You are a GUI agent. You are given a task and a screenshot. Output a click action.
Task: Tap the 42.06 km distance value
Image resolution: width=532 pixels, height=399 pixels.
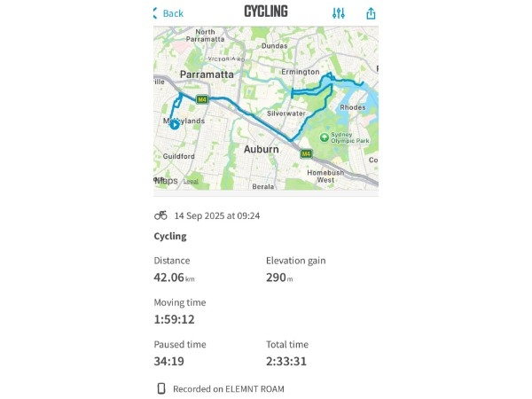(x=174, y=278)
